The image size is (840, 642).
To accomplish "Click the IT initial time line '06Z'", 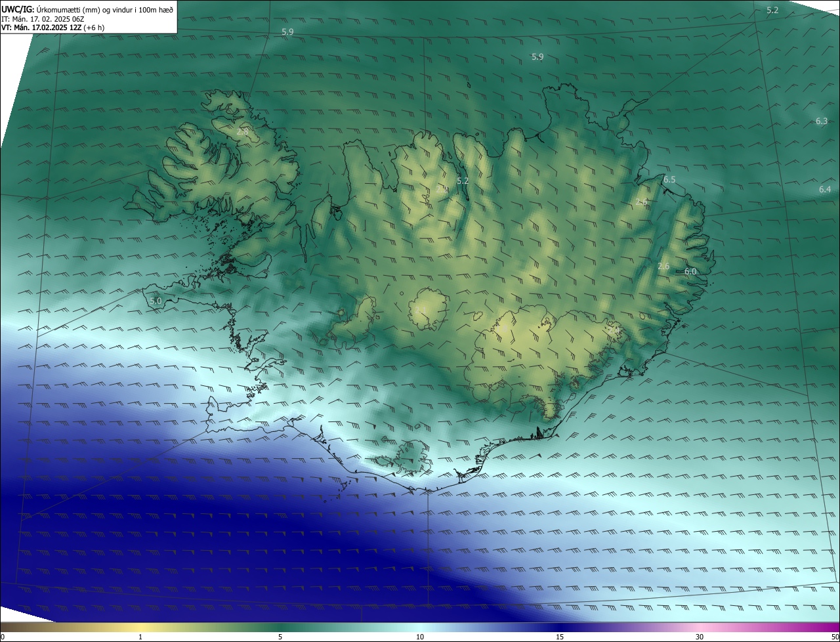I will [x=77, y=19].
